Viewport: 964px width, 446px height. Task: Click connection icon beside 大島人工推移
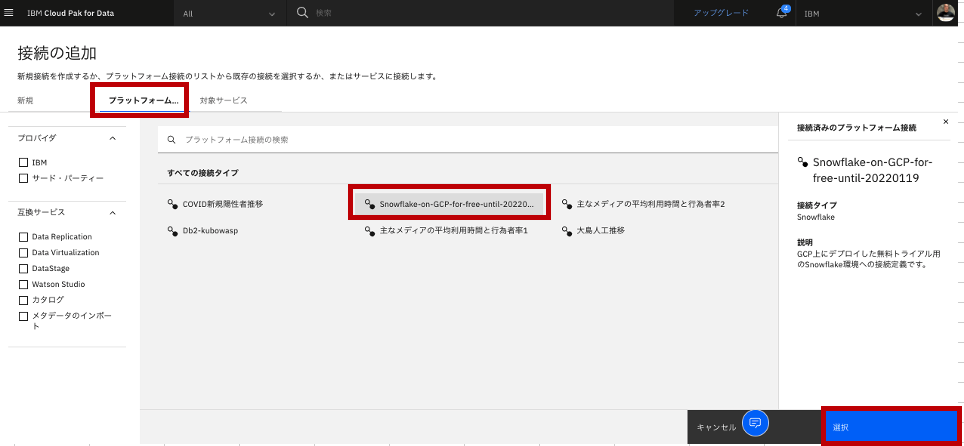pos(567,230)
